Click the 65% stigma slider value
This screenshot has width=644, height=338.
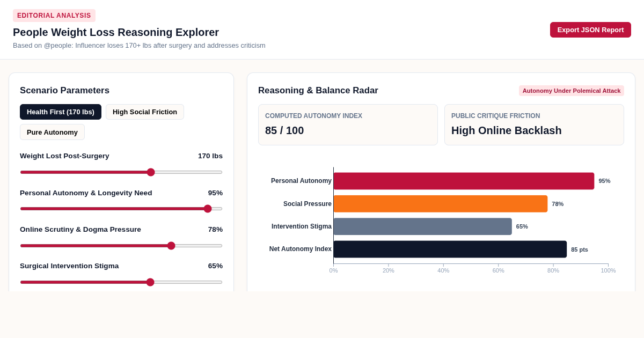pyautogui.click(x=215, y=266)
